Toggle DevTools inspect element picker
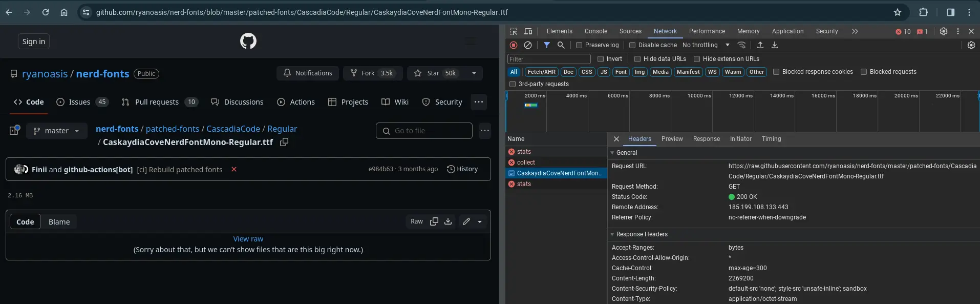 [x=514, y=31]
